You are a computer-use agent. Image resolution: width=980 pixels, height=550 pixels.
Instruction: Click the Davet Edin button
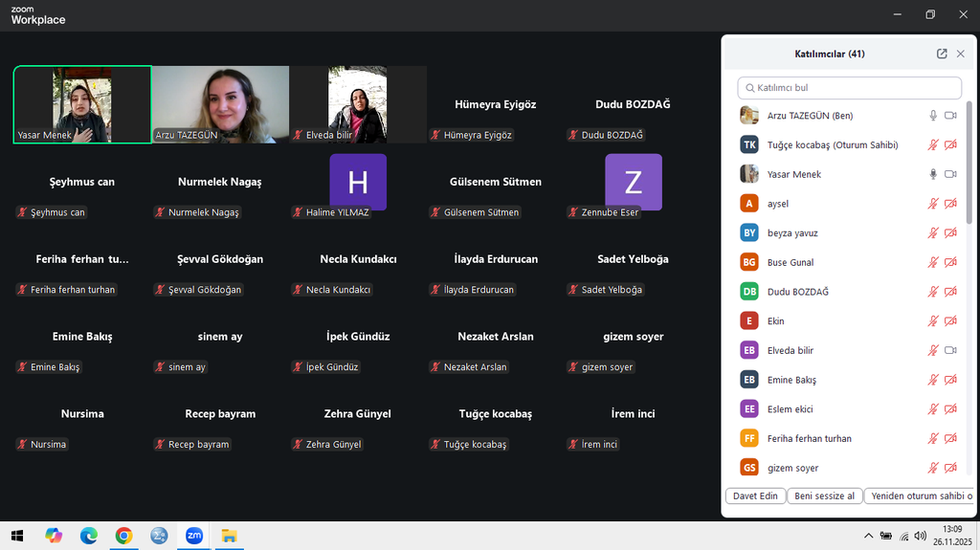click(756, 496)
